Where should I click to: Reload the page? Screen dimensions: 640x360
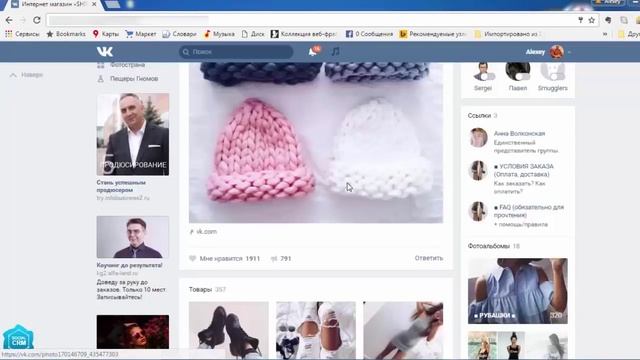[37, 20]
